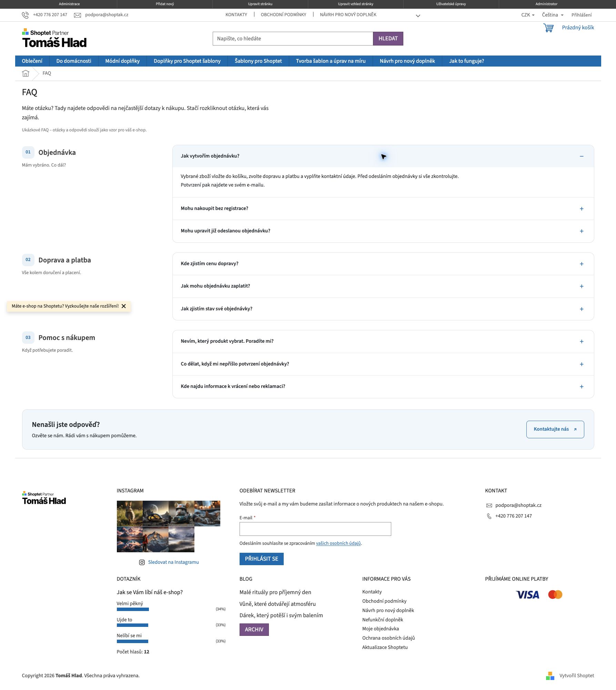Expand 'Mohu nakoupit bez registrace?' question

383,209
